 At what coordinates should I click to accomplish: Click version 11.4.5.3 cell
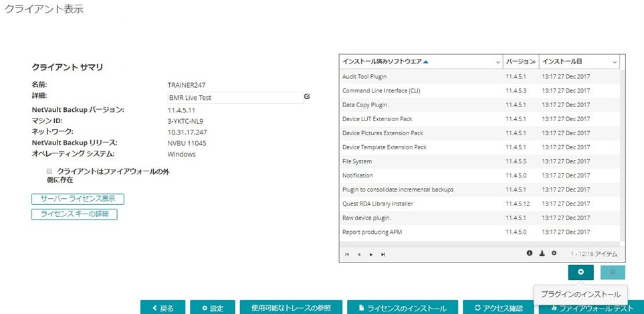516,90
